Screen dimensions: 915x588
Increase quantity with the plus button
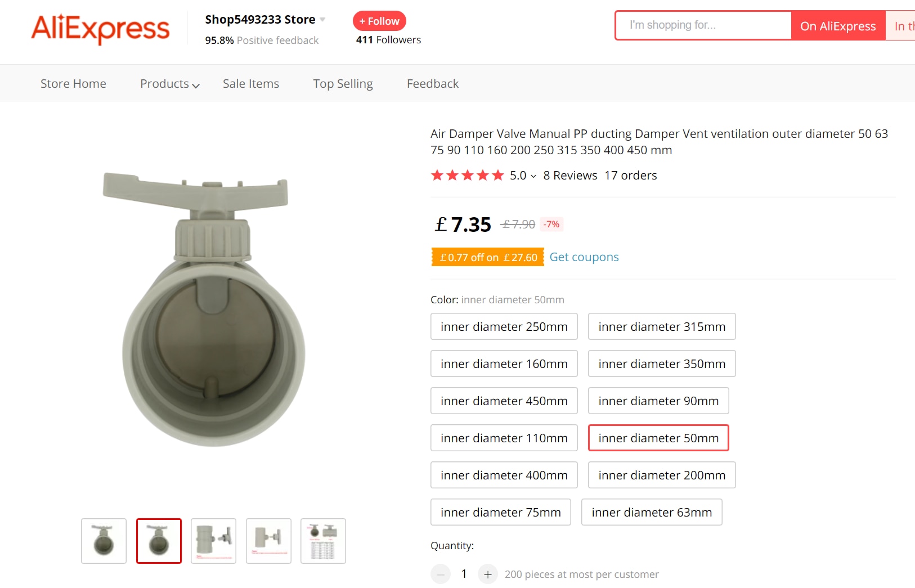point(487,574)
